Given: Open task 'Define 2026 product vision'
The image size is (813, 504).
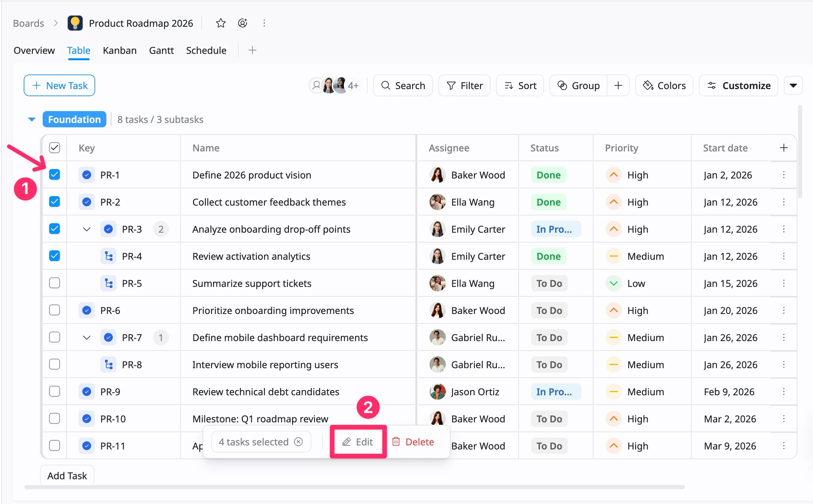Looking at the screenshot, I should 252,175.
